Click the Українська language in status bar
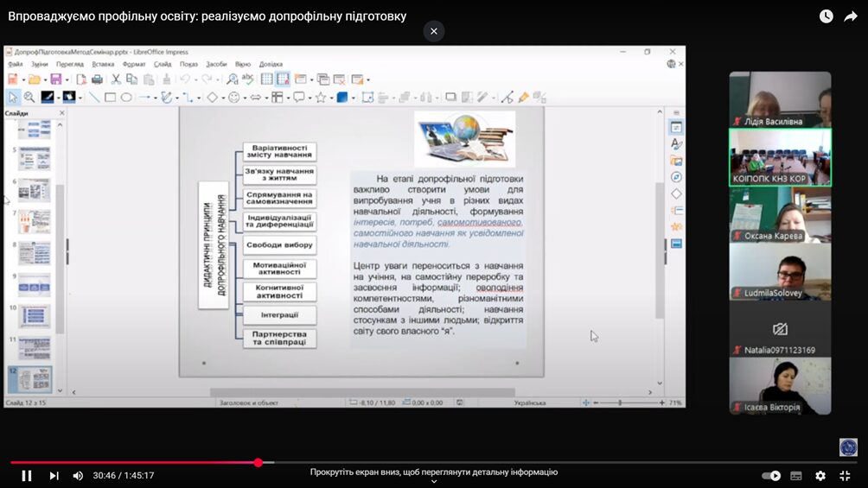Screen dimensions: 868x488 click(530, 402)
